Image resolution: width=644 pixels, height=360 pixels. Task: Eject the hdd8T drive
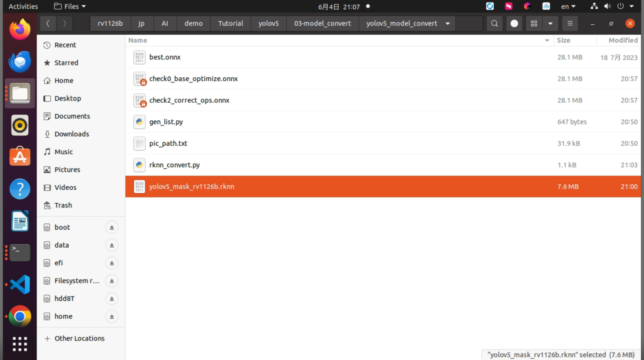(x=112, y=299)
